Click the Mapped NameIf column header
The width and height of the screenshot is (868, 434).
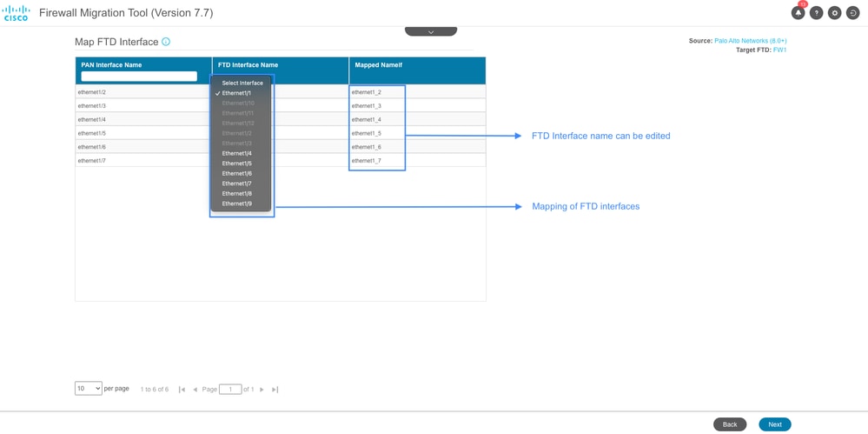tap(378, 65)
